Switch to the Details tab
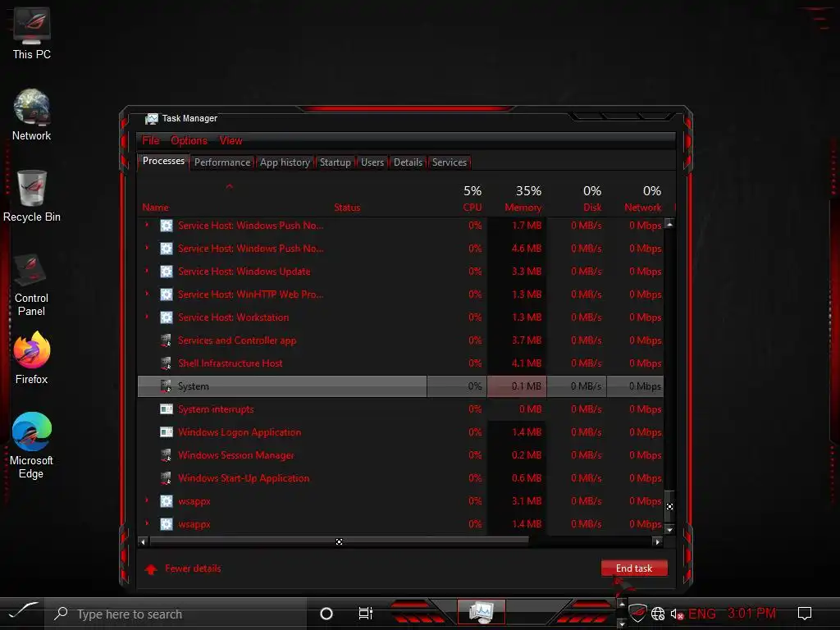The height and width of the screenshot is (630, 840). (409, 162)
